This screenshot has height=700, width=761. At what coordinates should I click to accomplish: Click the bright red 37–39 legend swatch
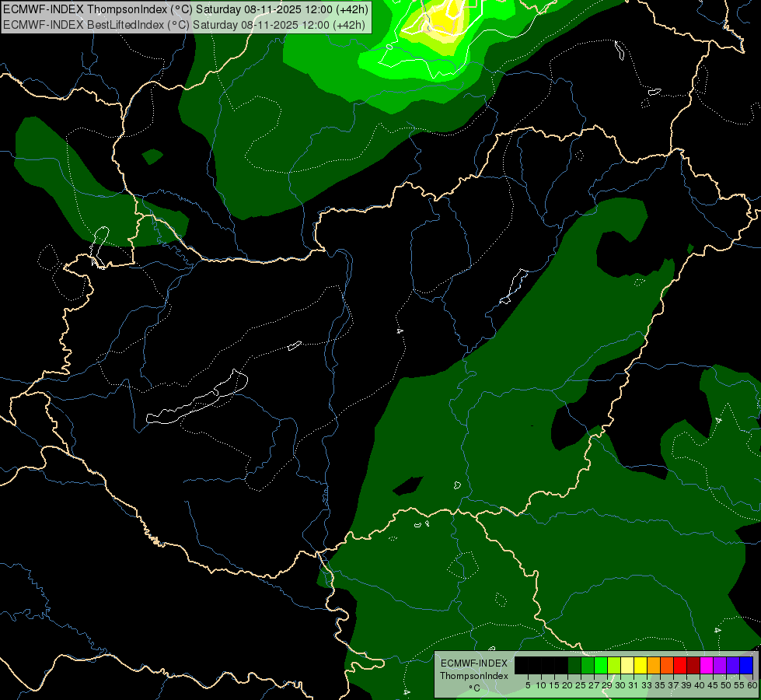point(680,665)
